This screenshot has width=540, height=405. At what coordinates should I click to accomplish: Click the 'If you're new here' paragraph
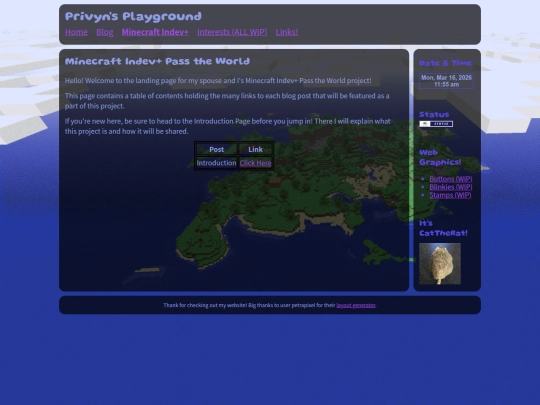(228, 126)
